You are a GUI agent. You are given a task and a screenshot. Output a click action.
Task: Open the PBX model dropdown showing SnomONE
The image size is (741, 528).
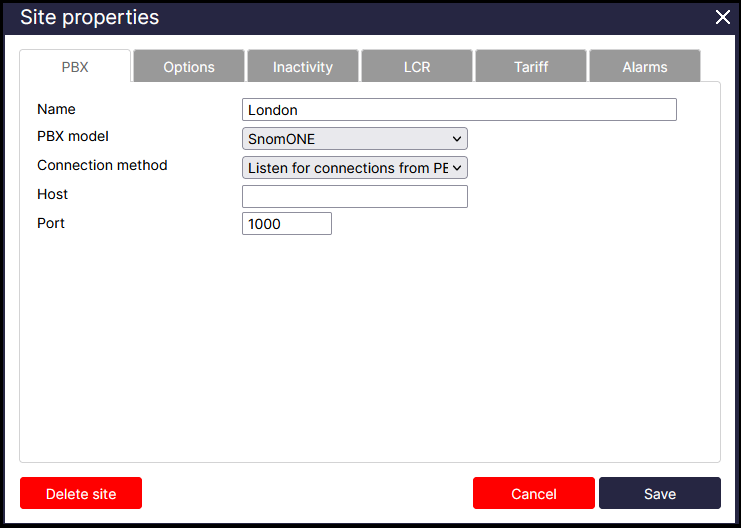coord(355,139)
